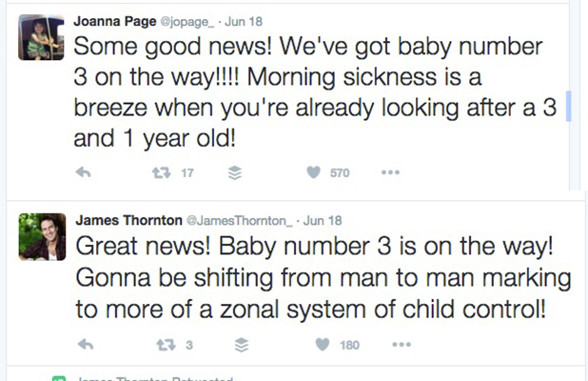The width and height of the screenshot is (588, 381).
Task: Click the @jopage_ handle
Action: (x=187, y=22)
